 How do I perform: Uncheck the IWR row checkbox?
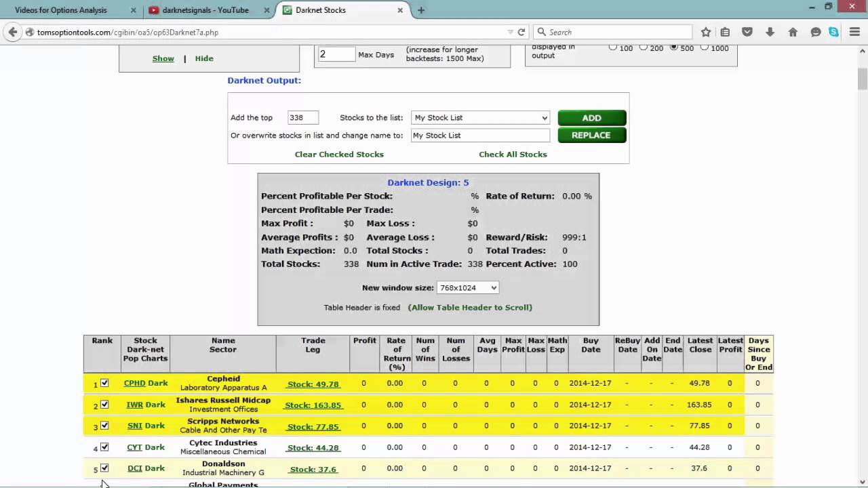(104, 404)
